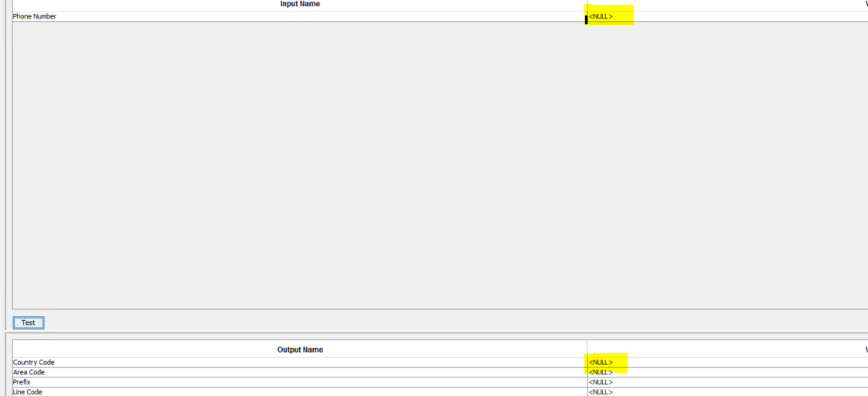This screenshot has height=396, width=868.
Task: Click the Line Code NULL value cell
Action: (x=727, y=392)
